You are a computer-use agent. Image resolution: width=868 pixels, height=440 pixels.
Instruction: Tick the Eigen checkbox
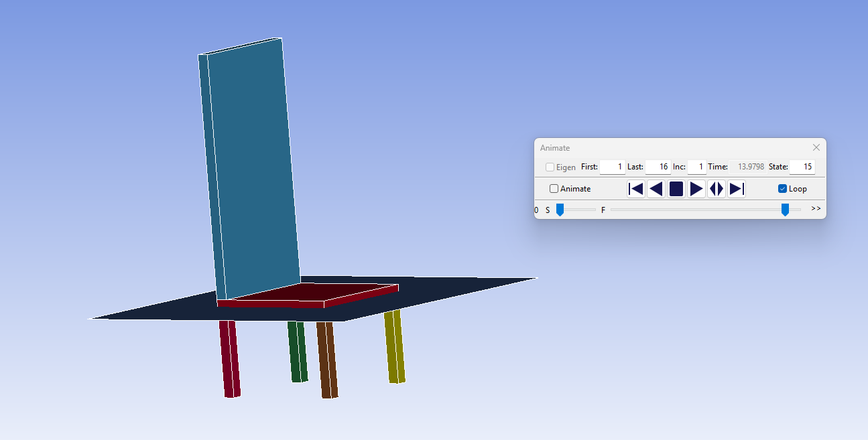[x=550, y=167]
